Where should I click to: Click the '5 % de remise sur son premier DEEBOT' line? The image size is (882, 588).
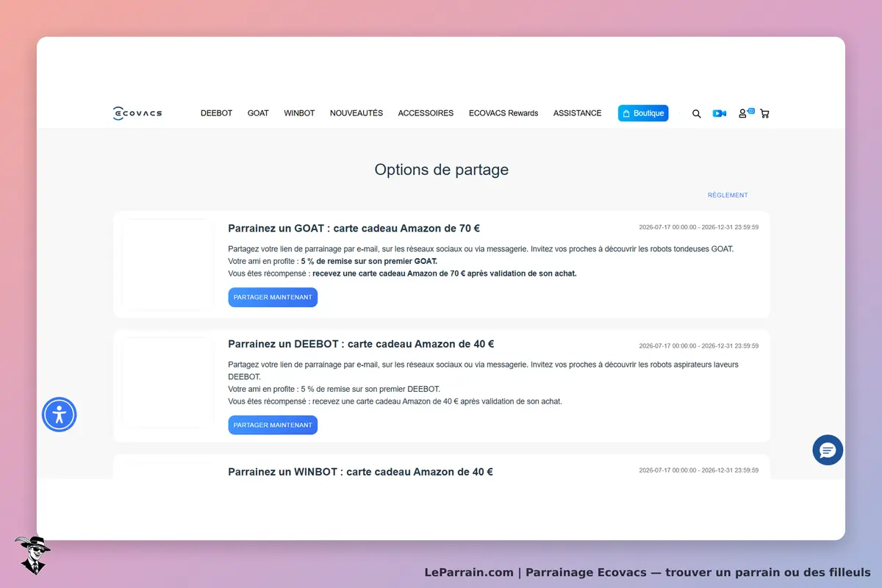click(x=334, y=389)
